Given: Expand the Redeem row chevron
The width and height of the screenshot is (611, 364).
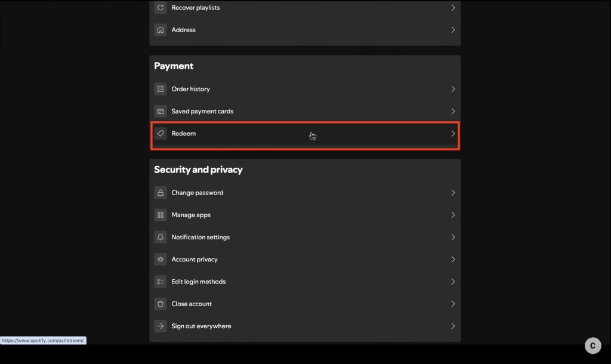Looking at the screenshot, I should point(452,133).
